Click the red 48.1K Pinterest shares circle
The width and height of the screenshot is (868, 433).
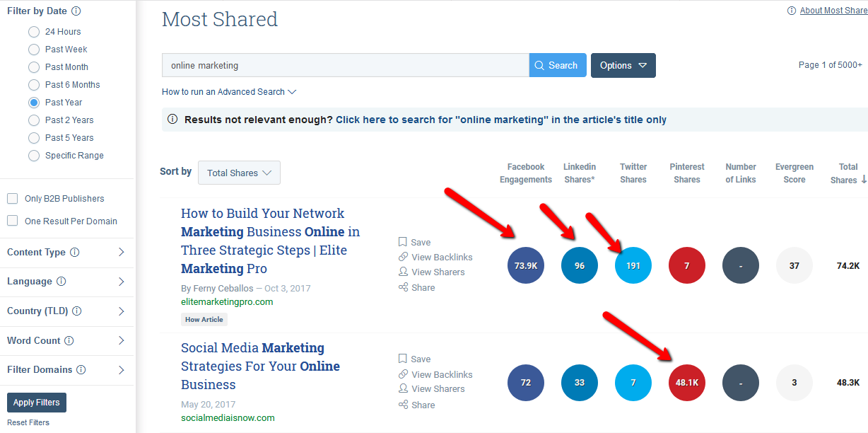[x=686, y=383]
